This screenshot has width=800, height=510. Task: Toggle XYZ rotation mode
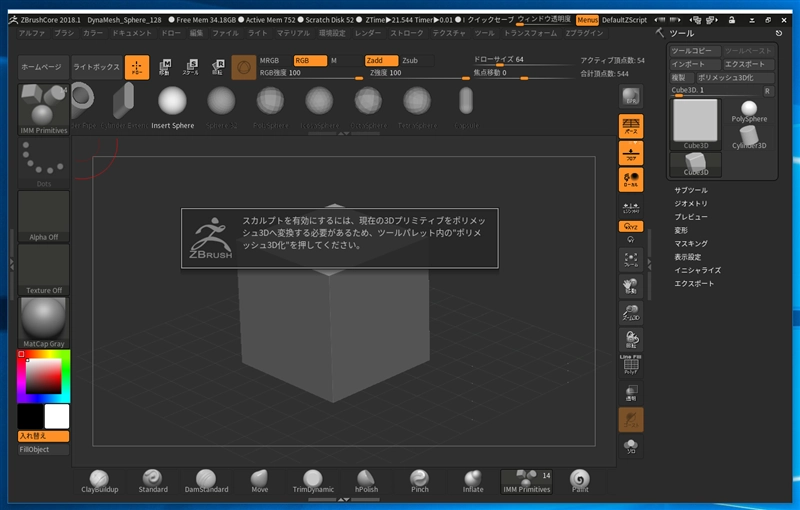631,226
